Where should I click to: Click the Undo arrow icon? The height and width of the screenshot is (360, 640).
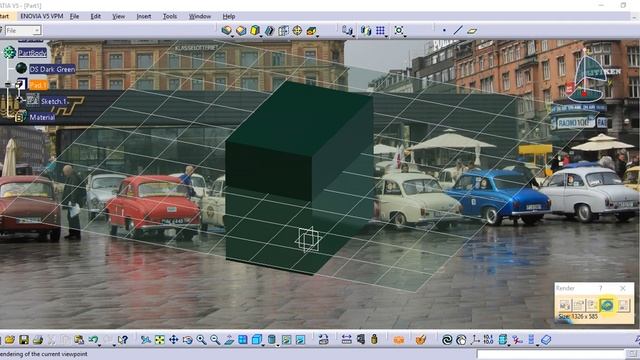[x=93, y=340]
